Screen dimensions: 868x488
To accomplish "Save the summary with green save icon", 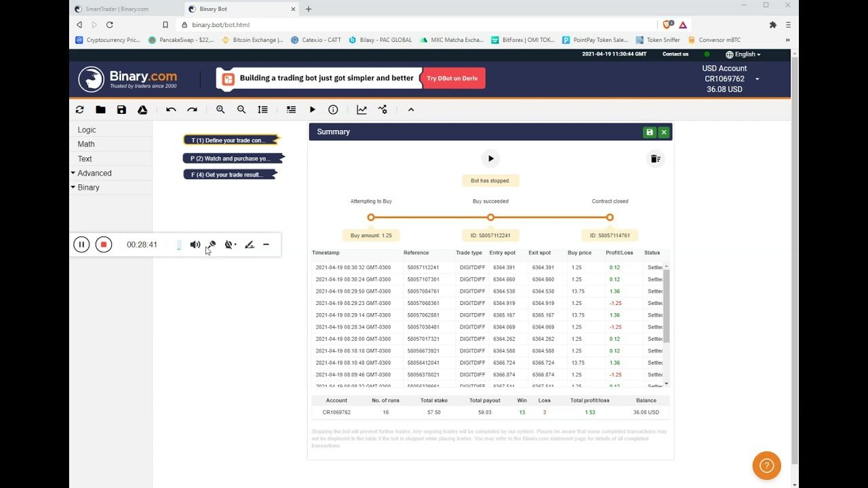I will (x=650, y=132).
